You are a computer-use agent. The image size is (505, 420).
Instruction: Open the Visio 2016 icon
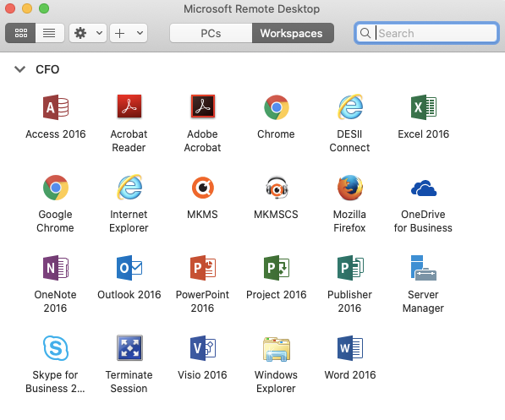pos(203,348)
